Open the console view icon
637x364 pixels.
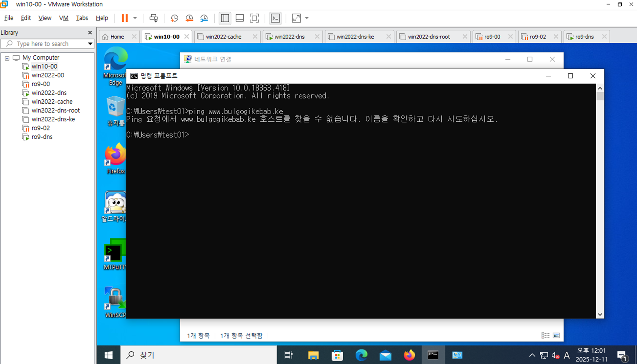pos(275,18)
